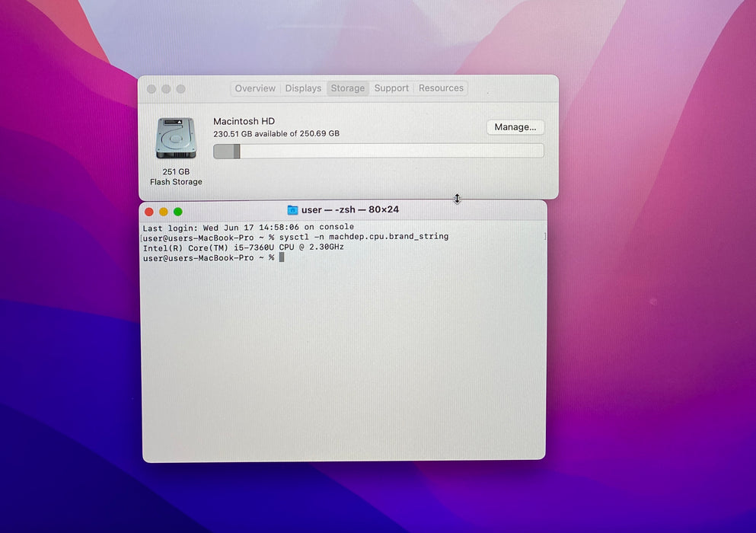Click the 'Last login' line in Terminal
Image resolution: width=756 pixels, height=533 pixels.
[248, 227]
